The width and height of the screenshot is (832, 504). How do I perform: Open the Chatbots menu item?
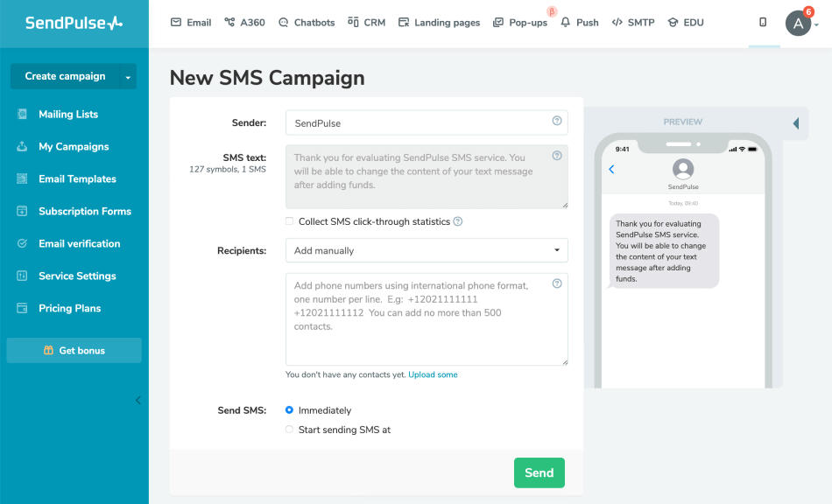click(x=307, y=23)
